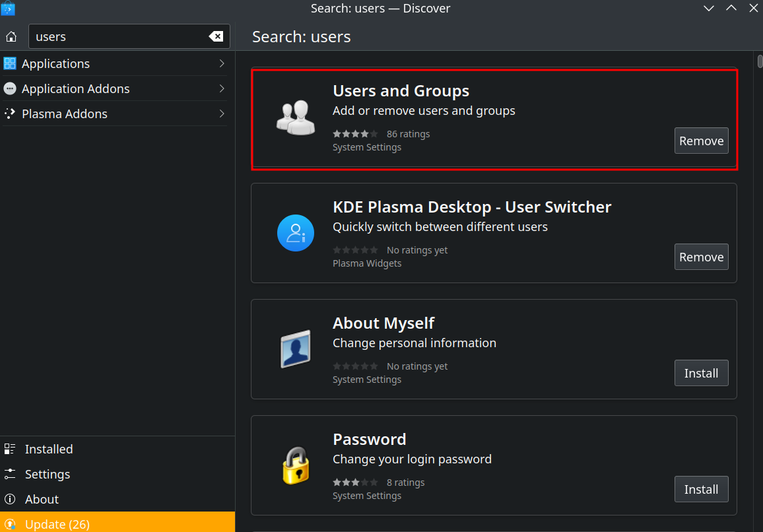Select the Application Addons sidebar item
This screenshot has width=763, height=532.
click(76, 88)
